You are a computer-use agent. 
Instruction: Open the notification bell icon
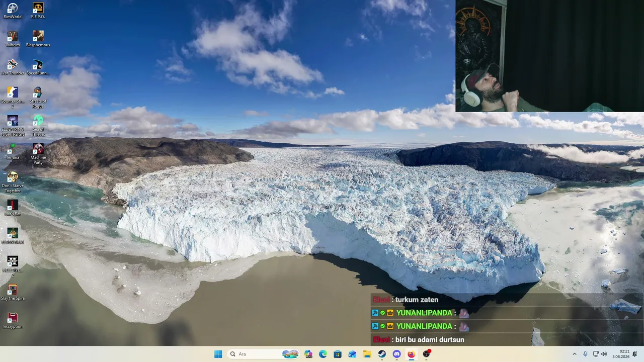(635, 354)
